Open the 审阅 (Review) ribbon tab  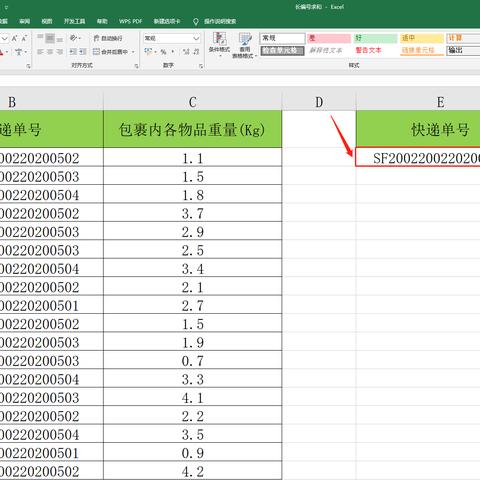tap(24, 21)
